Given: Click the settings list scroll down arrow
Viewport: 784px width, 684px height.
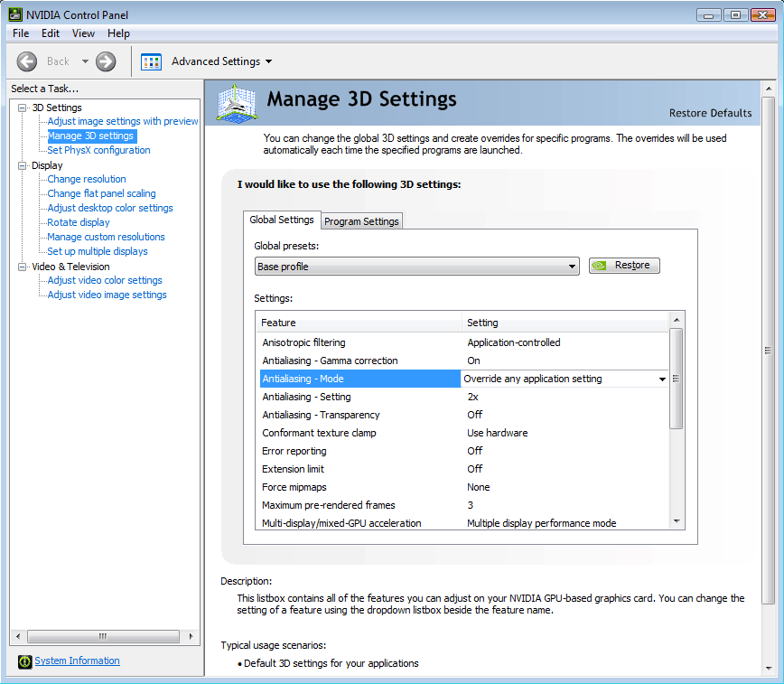Looking at the screenshot, I should [x=676, y=521].
